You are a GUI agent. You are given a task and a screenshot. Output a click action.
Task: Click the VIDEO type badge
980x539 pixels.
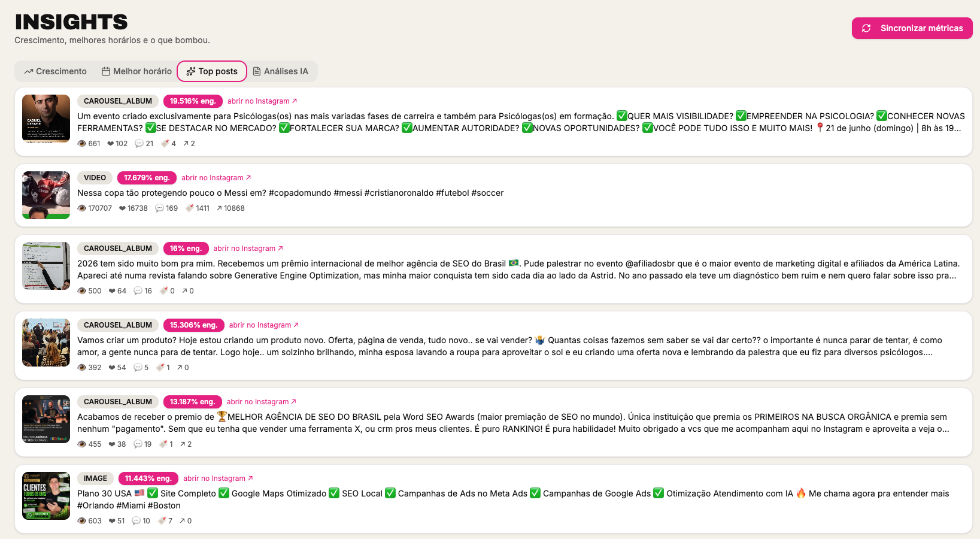(95, 178)
